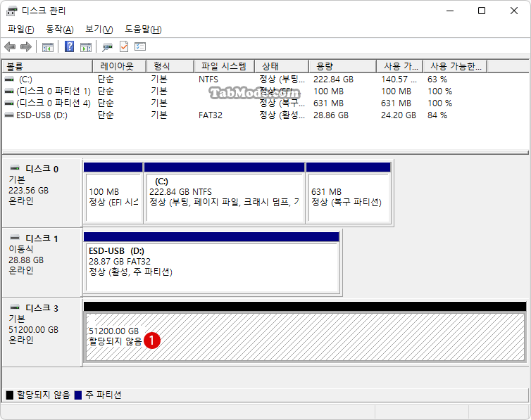Show/hide console tree toolbar icon
This screenshot has width=531, height=420.
click(x=48, y=47)
